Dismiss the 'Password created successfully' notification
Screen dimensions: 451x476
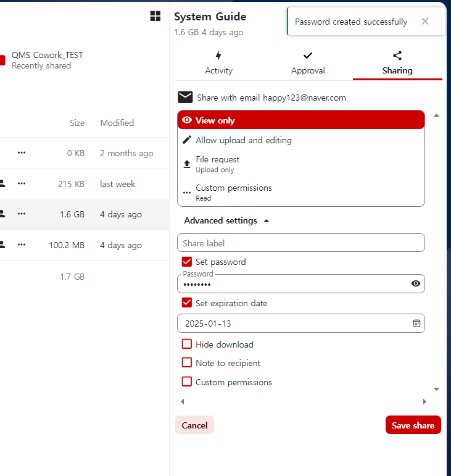[x=424, y=22]
